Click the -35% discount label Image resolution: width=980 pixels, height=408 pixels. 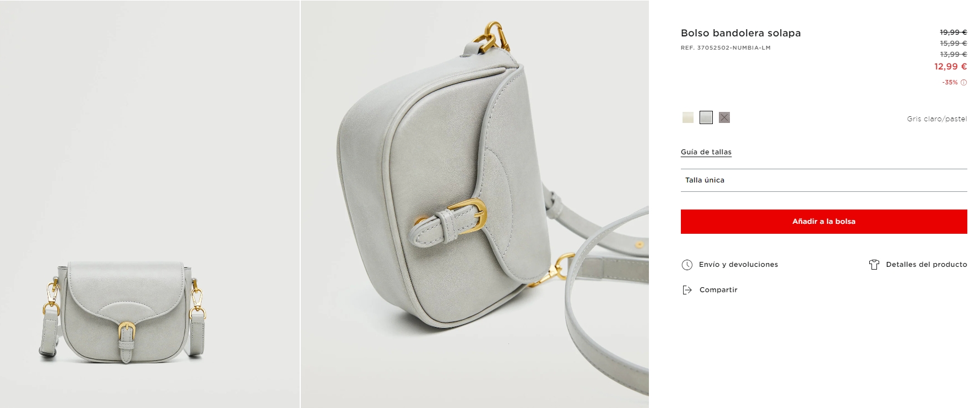coord(950,83)
